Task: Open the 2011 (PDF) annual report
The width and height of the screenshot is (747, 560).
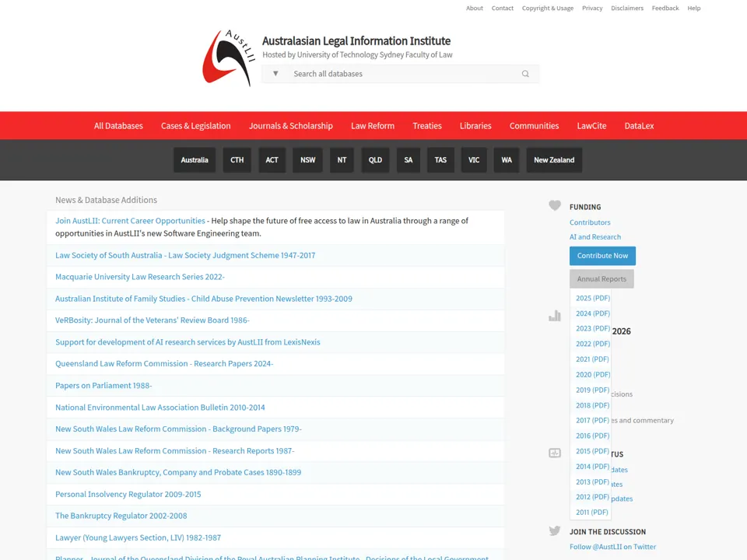Action: (591, 513)
